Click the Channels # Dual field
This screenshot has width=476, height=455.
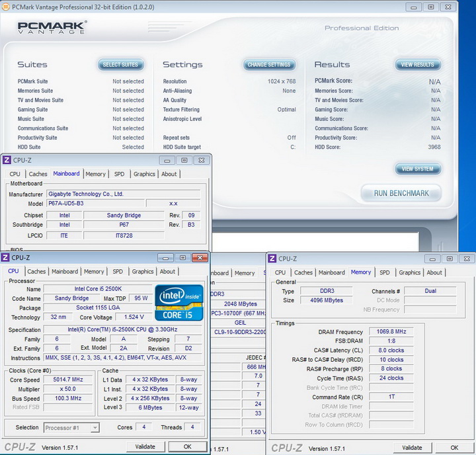(x=430, y=291)
